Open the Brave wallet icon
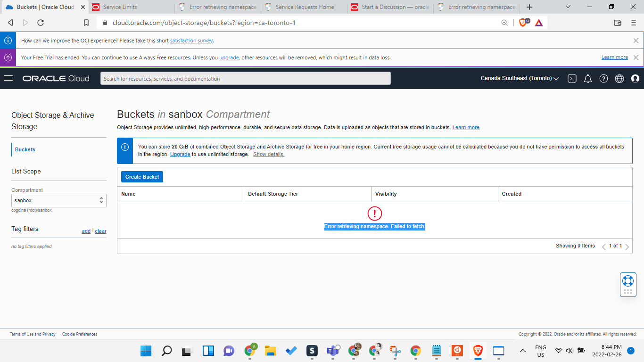The width and height of the screenshot is (644, 362). point(618,23)
